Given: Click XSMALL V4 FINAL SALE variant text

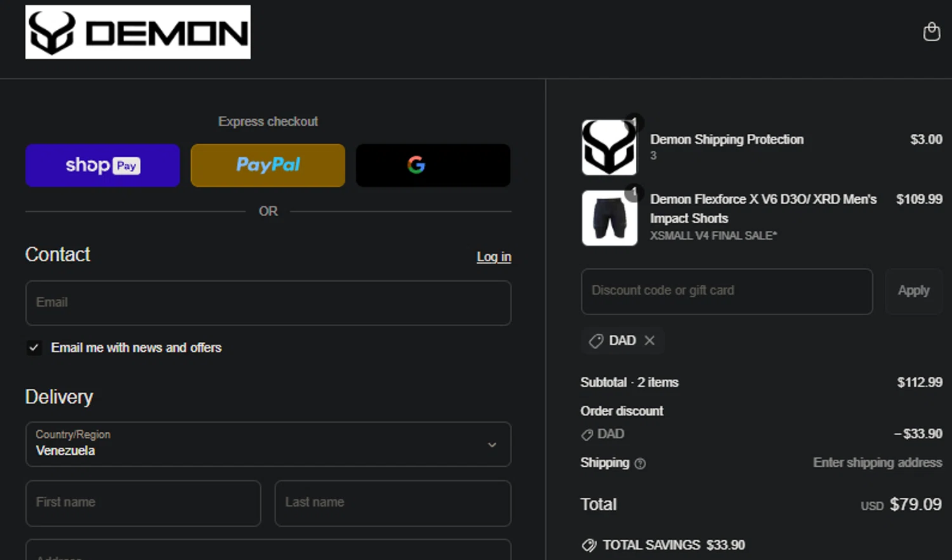Looking at the screenshot, I should point(713,235).
